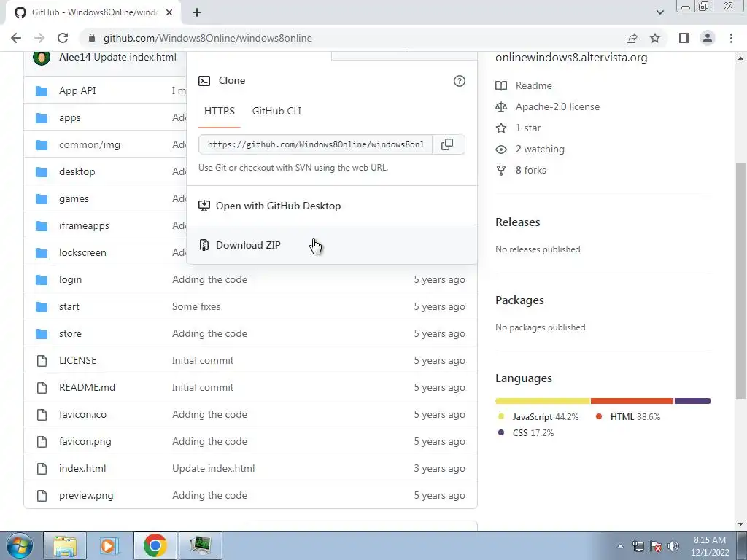Open the 'Update index.html' commit message

(214, 469)
